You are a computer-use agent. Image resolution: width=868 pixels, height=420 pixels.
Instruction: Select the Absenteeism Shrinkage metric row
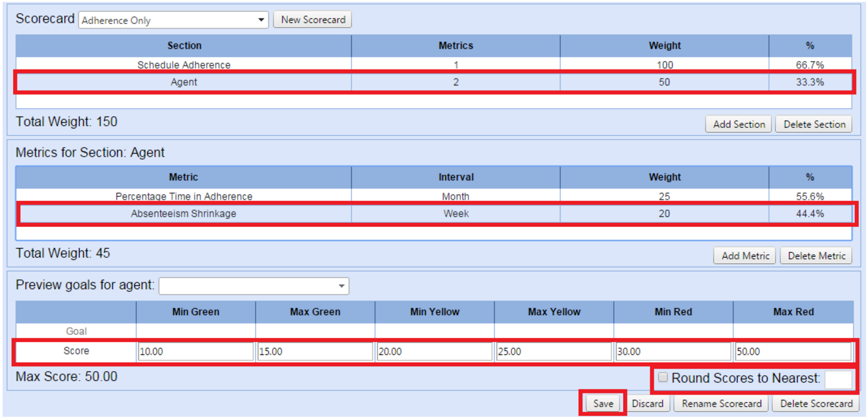184,213
